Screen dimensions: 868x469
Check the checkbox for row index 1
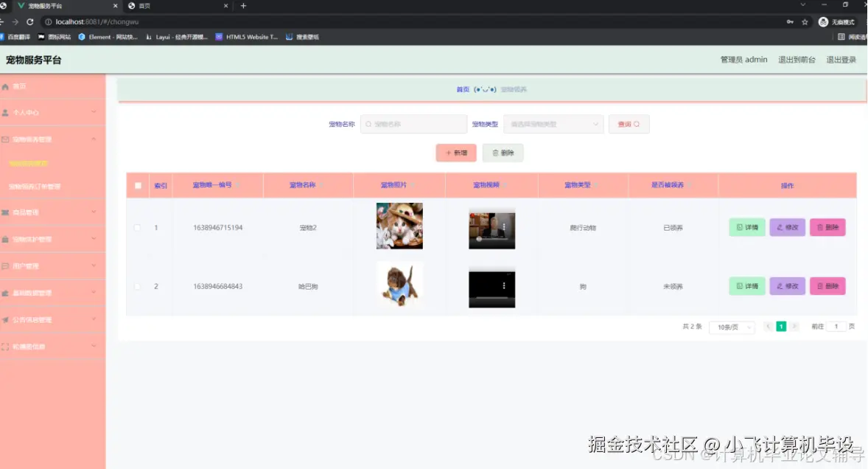click(137, 227)
